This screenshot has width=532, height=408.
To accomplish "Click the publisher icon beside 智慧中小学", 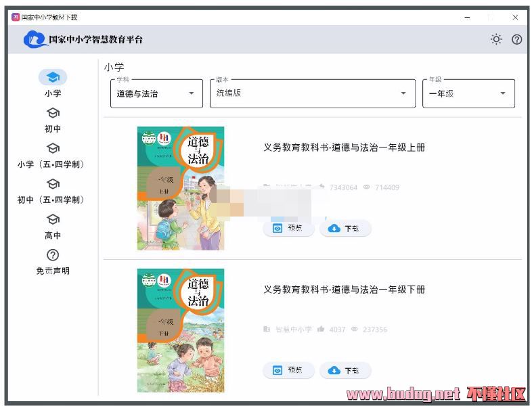I will pos(267,329).
